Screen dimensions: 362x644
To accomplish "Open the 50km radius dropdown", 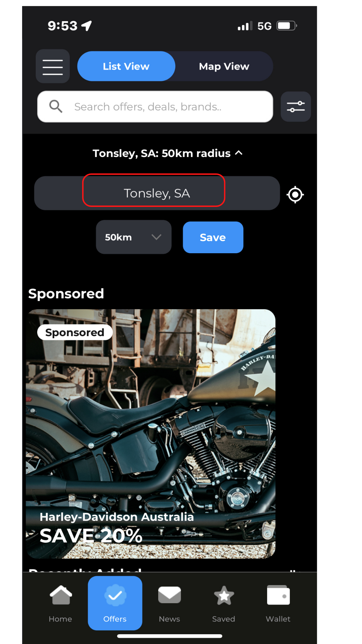I will [x=134, y=237].
